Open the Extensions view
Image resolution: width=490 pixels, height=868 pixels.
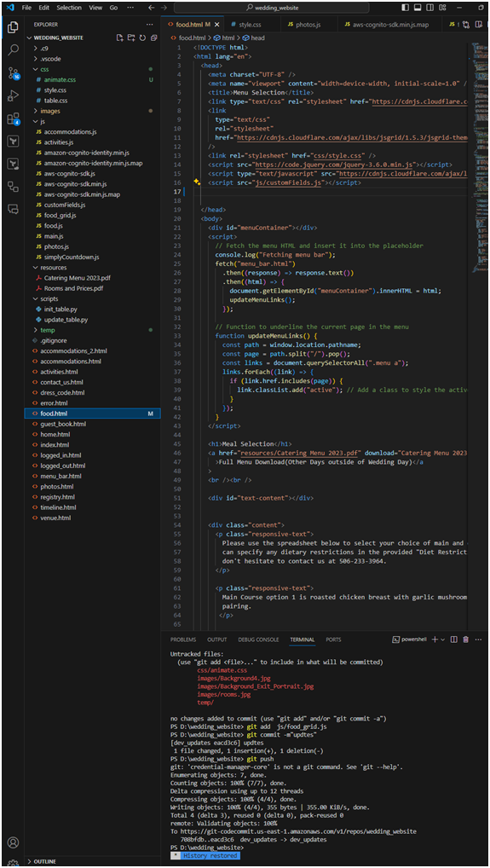14,119
